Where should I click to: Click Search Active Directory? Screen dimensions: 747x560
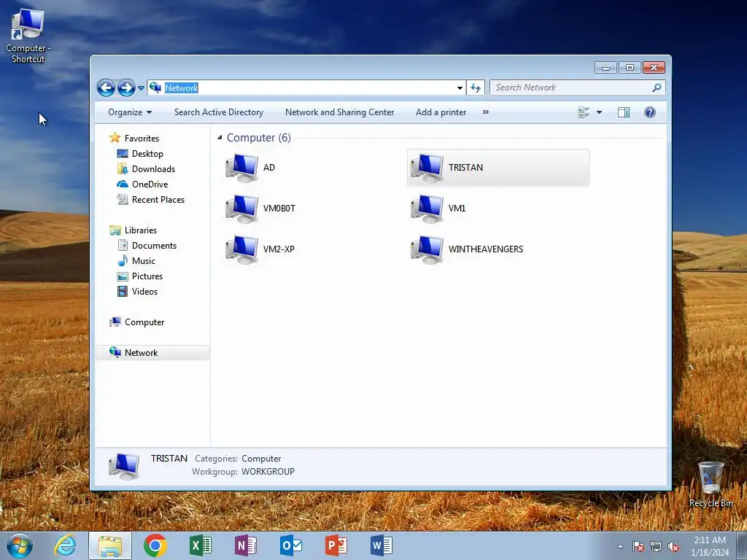[219, 112]
